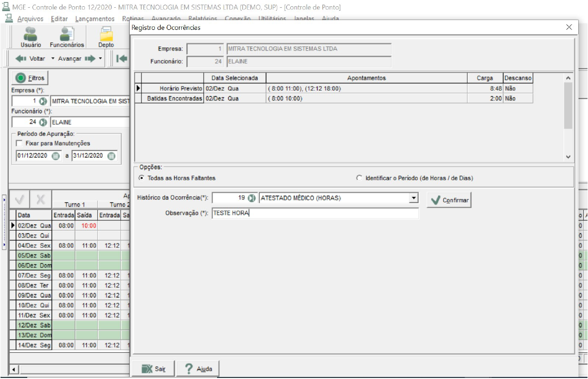Viewport: 588px width, 379px height.
Task: Open the Avançar history dropdown arrow
Action: coord(100,59)
